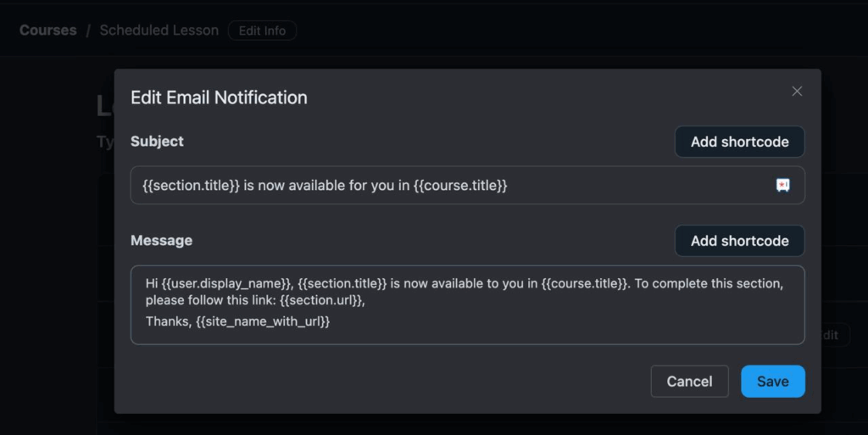Open the Edit Info button
This screenshot has height=435, width=868.
262,31
